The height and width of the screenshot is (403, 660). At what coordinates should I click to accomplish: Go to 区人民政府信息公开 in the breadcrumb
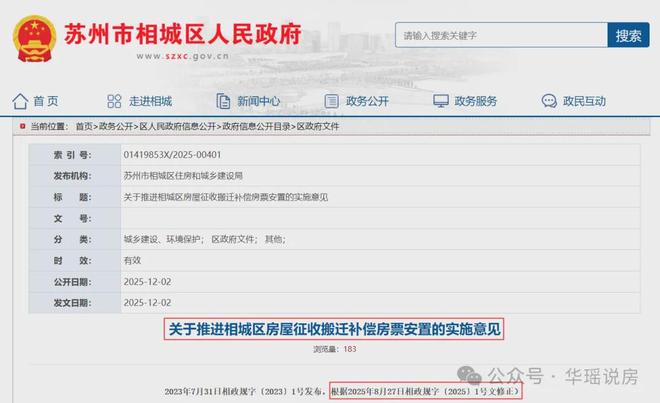177,126
